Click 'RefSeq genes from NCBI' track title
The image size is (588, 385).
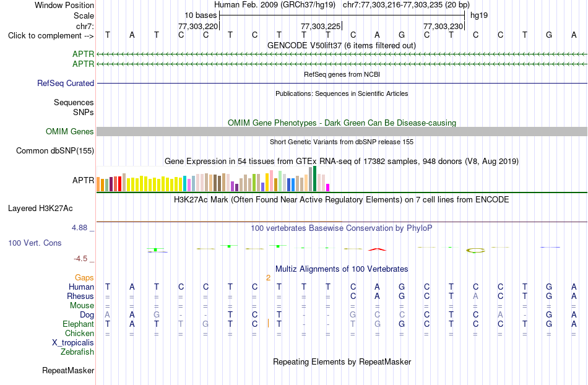point(342,74)
